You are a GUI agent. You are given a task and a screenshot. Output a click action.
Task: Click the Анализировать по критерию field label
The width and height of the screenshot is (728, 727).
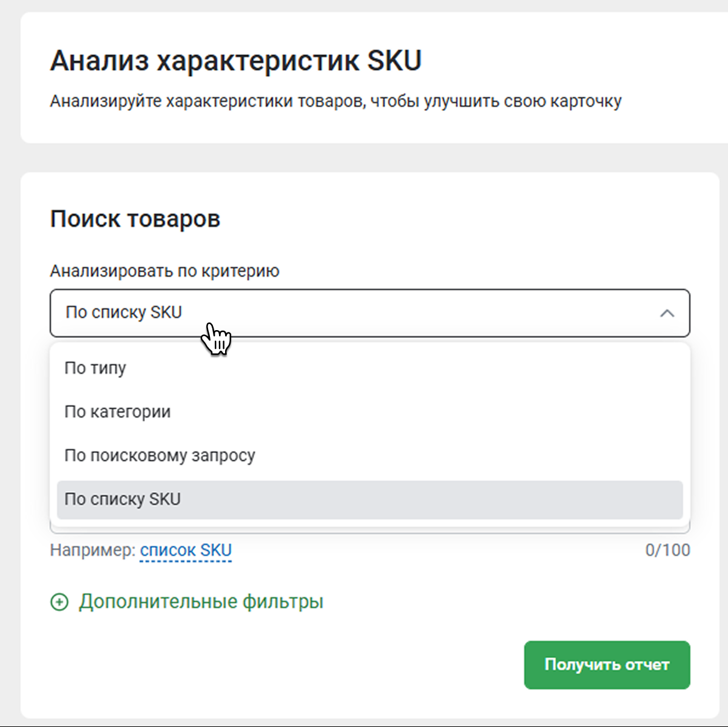[x=164, y=271]
